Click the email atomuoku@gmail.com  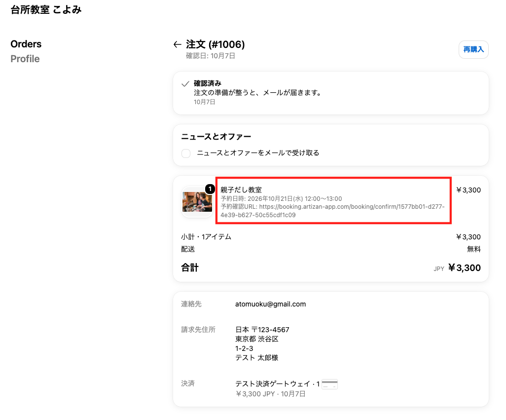pos(270,304)
